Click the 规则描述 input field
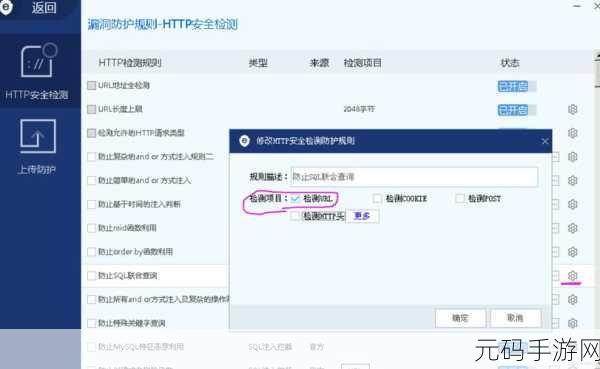Image resolution: width=600 pixels, height=369 pixels. [x=414, y=177]
